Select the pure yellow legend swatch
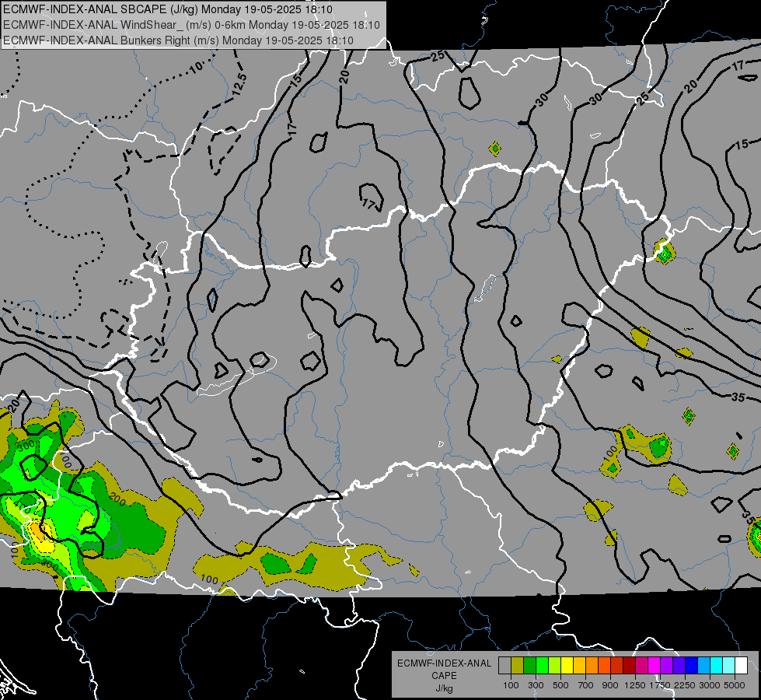The height and width of the screenshot is (700, 761). click(567, 666)
